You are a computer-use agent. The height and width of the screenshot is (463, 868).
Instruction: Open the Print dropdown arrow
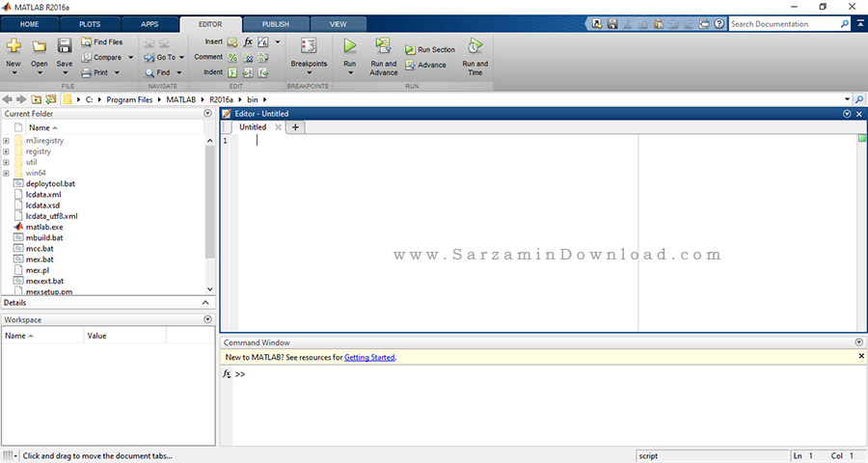pyautogui.click(x=117, y=72)
